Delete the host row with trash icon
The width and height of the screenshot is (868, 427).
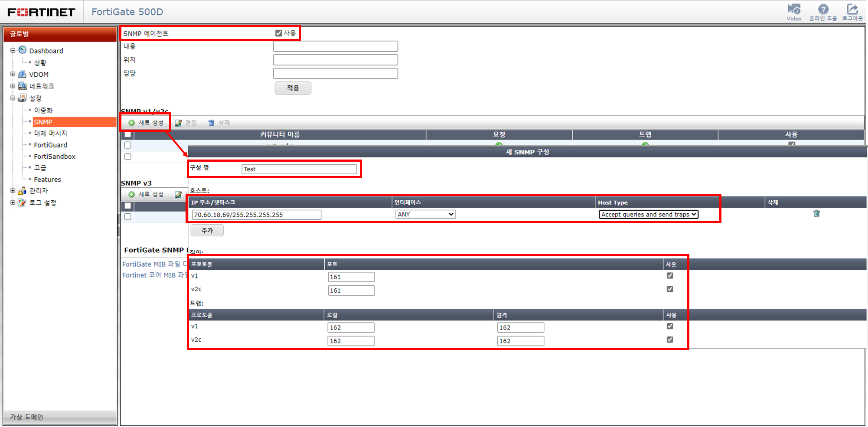tap(816, 213)
